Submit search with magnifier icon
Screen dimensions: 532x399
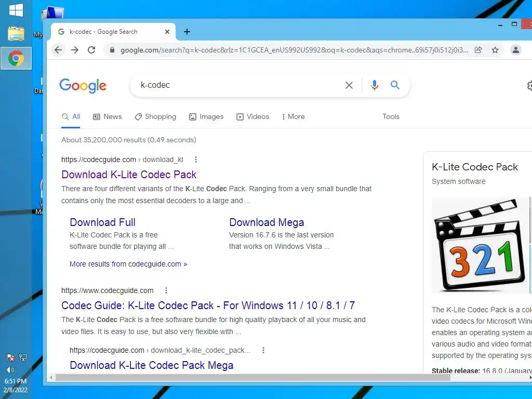[395, 85]
